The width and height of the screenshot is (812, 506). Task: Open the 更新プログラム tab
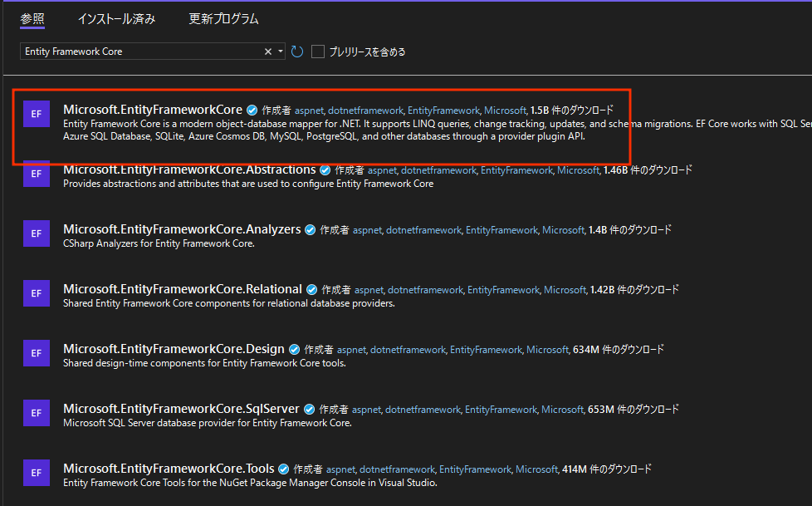pyautogui.click(x=223, y=19)
